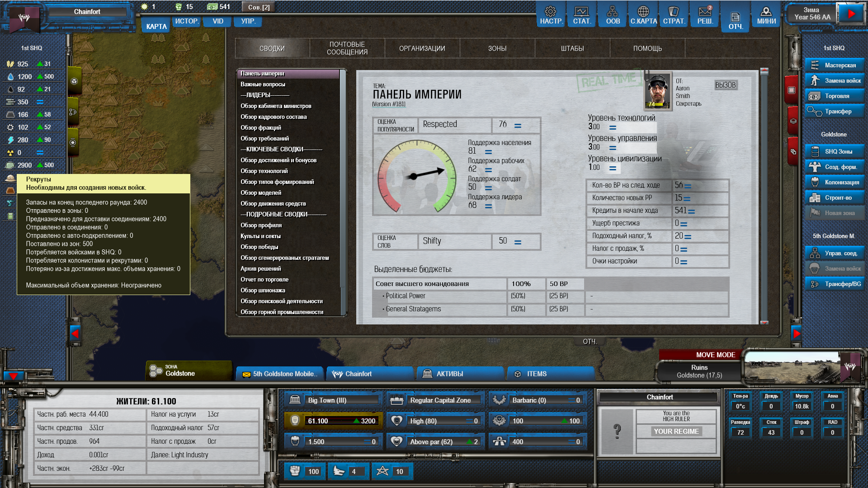Select Обзор кабинета министров report

[276, 106]
